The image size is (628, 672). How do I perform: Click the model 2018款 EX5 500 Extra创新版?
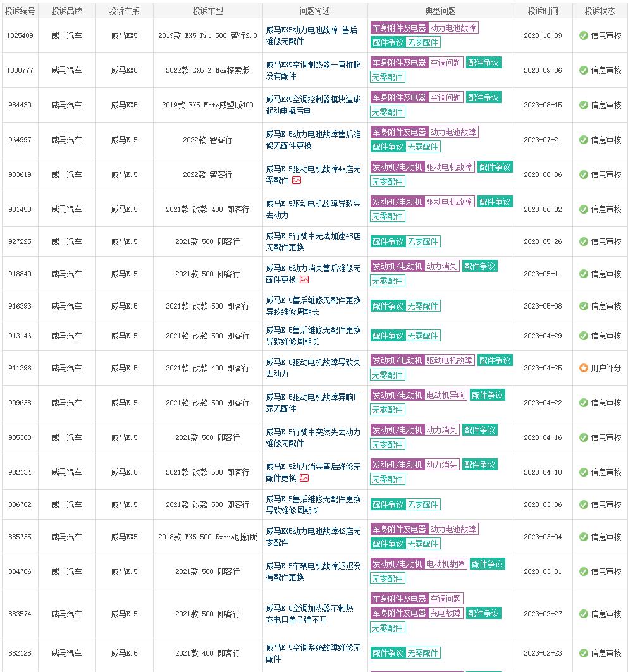tap(207, 537)
